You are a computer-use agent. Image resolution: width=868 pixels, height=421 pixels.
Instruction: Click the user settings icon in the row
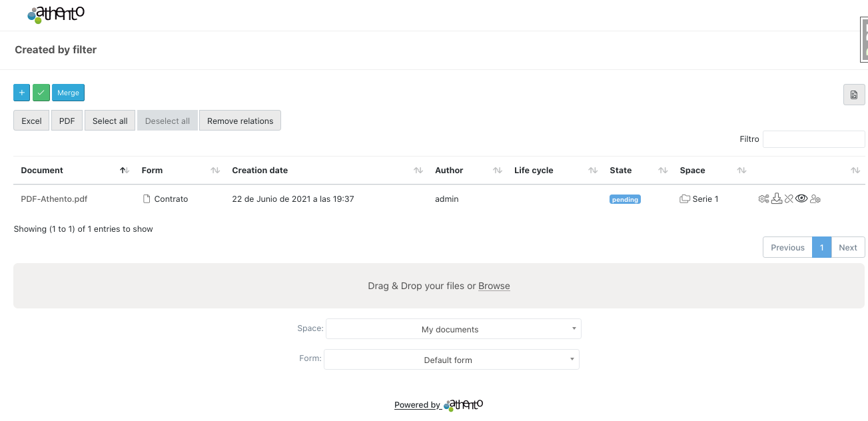[815, 199]
